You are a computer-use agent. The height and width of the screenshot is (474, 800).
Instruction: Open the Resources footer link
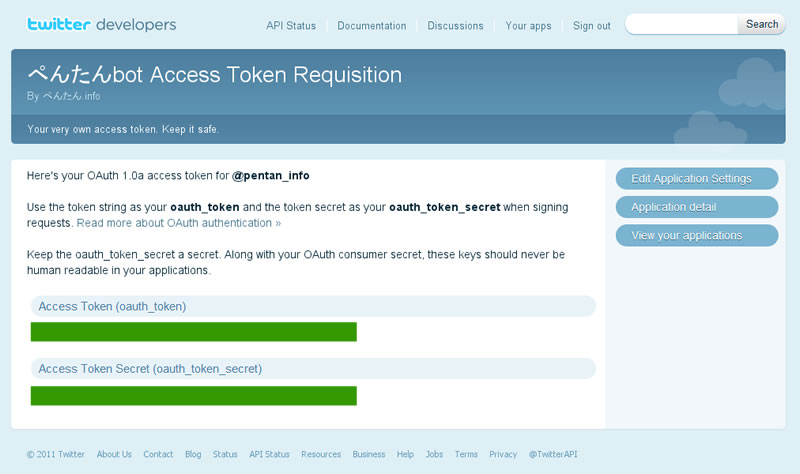pyautogui.click(x=321, y=454)
